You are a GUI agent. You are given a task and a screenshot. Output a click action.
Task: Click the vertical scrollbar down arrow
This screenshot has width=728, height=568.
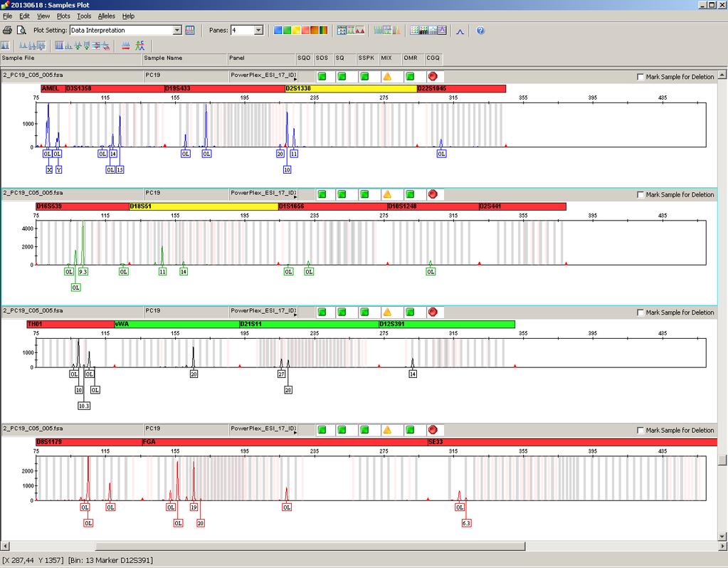click(x=722, y=537)
